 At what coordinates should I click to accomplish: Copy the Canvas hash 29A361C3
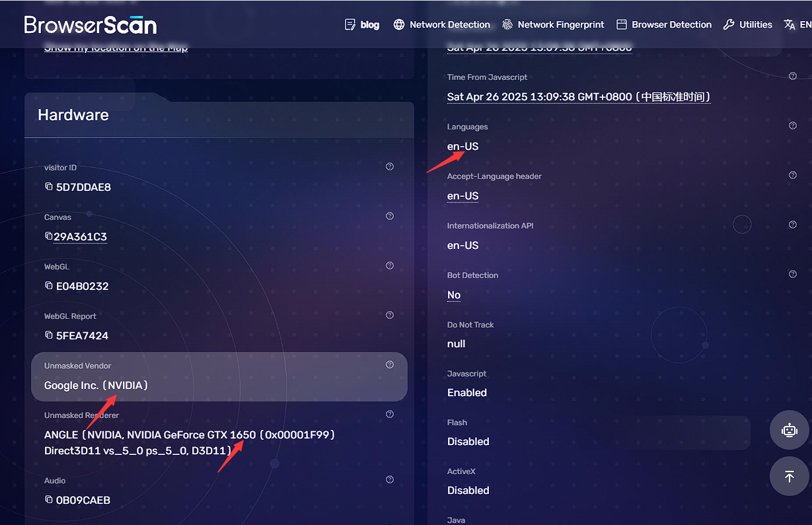pyautogui.click(x=48, y=236)
